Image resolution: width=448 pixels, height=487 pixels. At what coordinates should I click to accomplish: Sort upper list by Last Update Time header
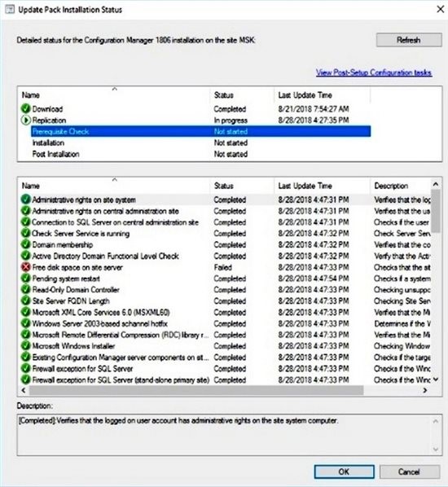coord(323,94)
